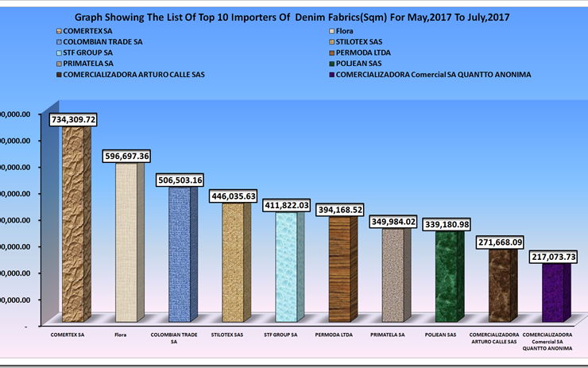Select the data label 217,073.73
Image resolution: width=588 pixels, height=368 pixels.
click(x=554, y=257)
